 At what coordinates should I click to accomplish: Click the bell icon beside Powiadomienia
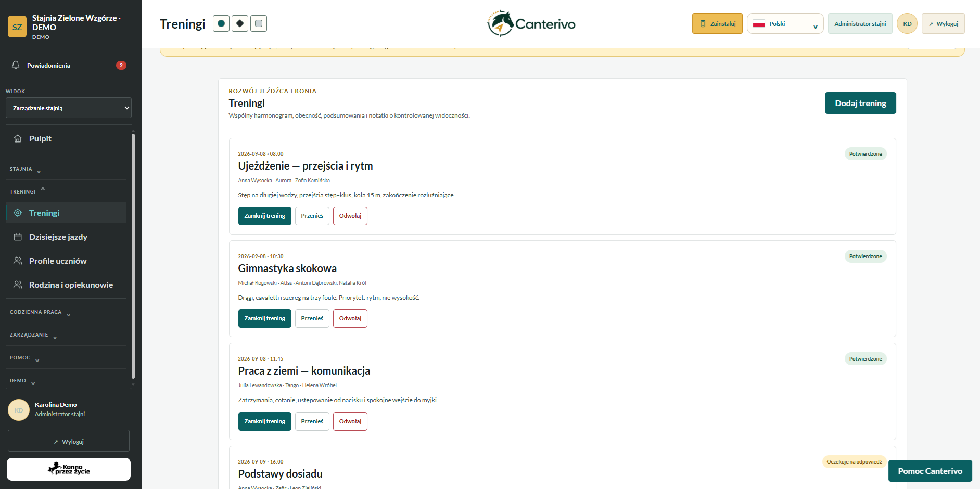tap(16, 65)
